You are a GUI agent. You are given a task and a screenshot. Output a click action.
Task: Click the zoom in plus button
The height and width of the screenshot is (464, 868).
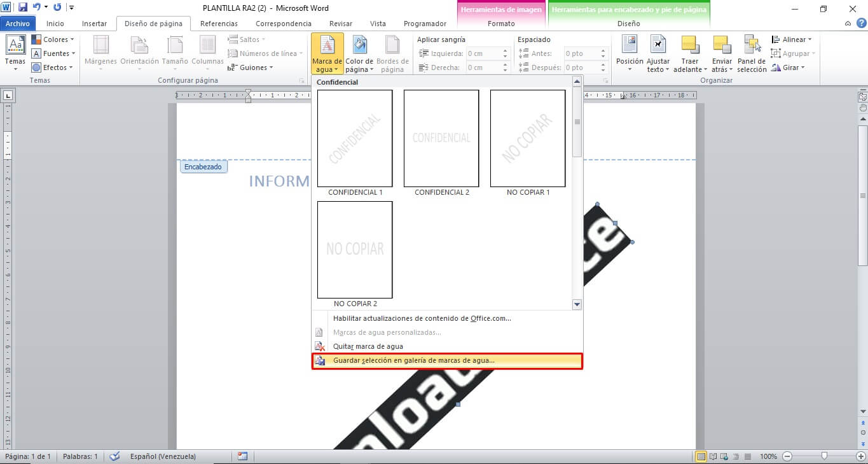pyautogui.click(x=861, y=456)
